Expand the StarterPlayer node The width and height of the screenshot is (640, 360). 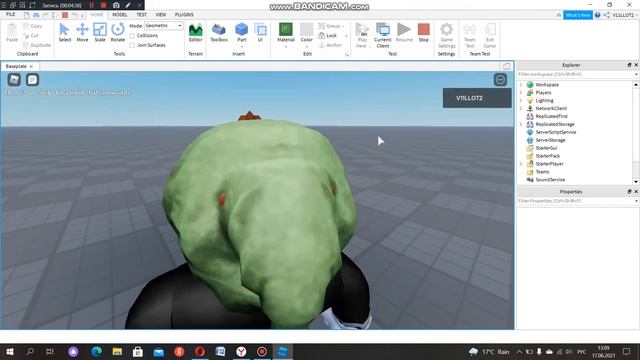pos(521,164)
